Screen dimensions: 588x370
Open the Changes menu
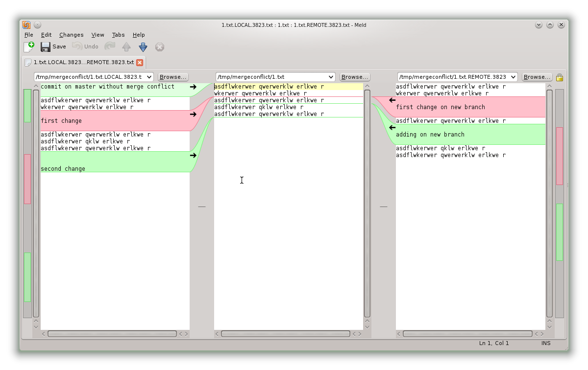click(72, 35)
